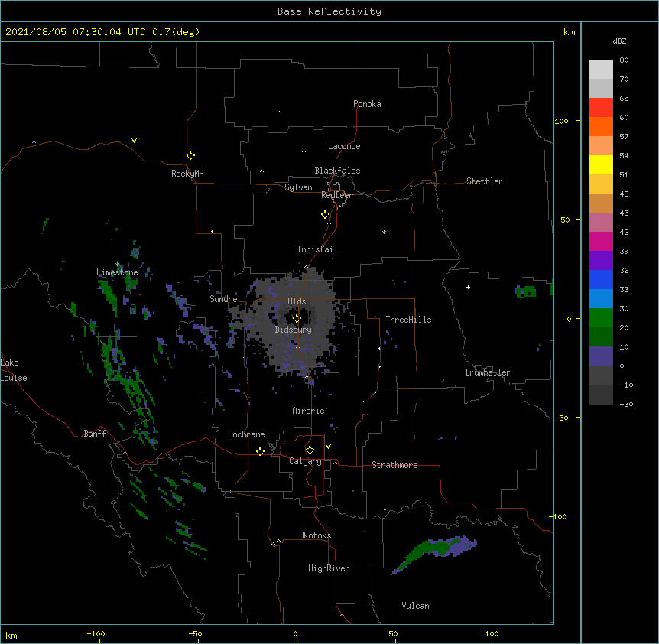Click the RockyMH label
659x644 pixels.
(187, 173)
